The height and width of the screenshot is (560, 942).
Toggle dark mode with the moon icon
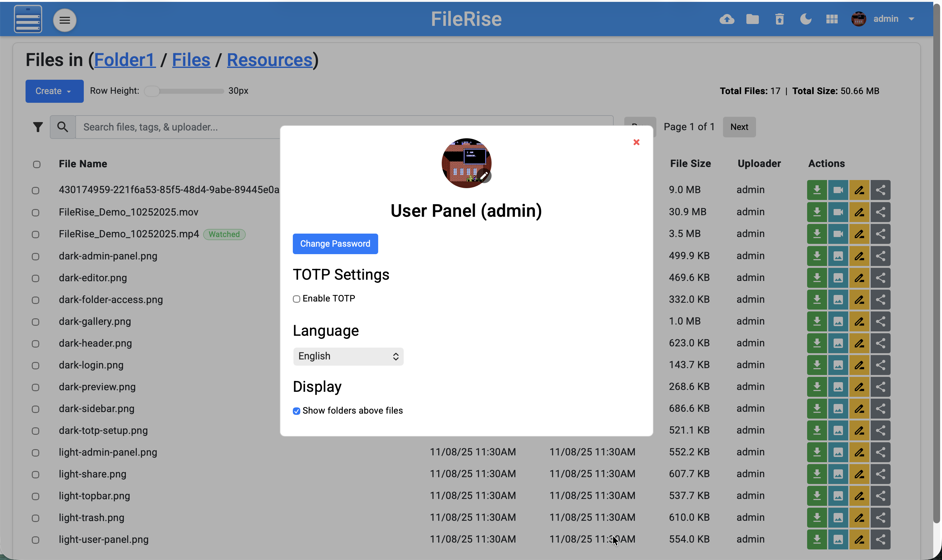[x=805, y=19]
